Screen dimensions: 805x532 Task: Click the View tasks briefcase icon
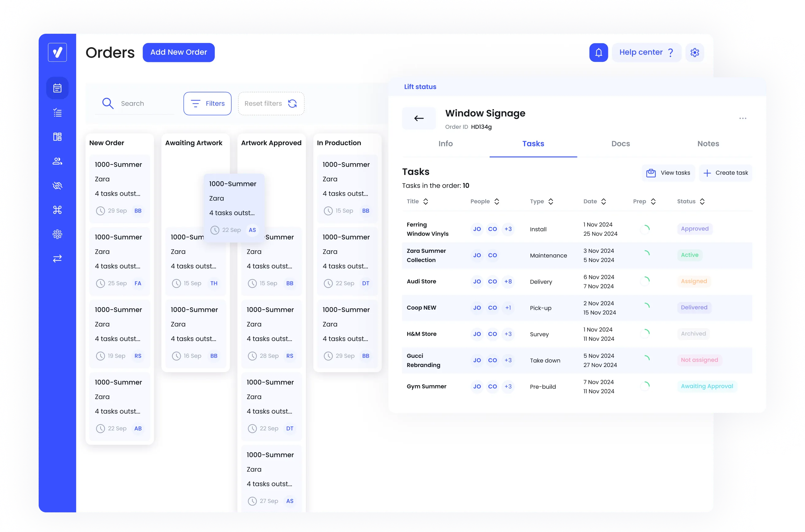(651, 173)
